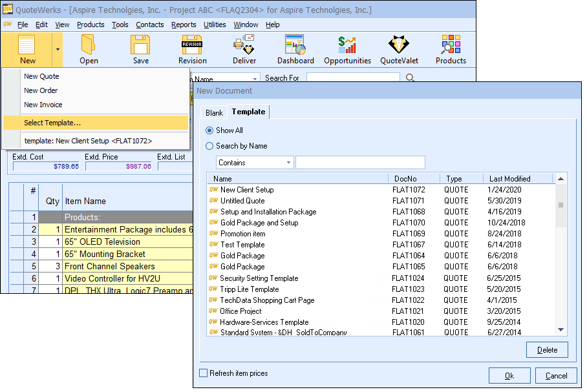Select the New Client Setup template row

[x=247, y=190]
